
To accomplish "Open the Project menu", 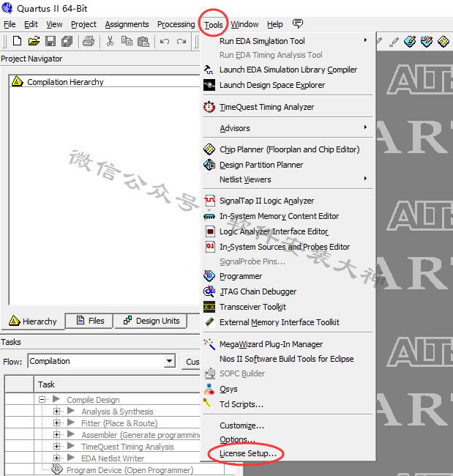I will [83, 24].
